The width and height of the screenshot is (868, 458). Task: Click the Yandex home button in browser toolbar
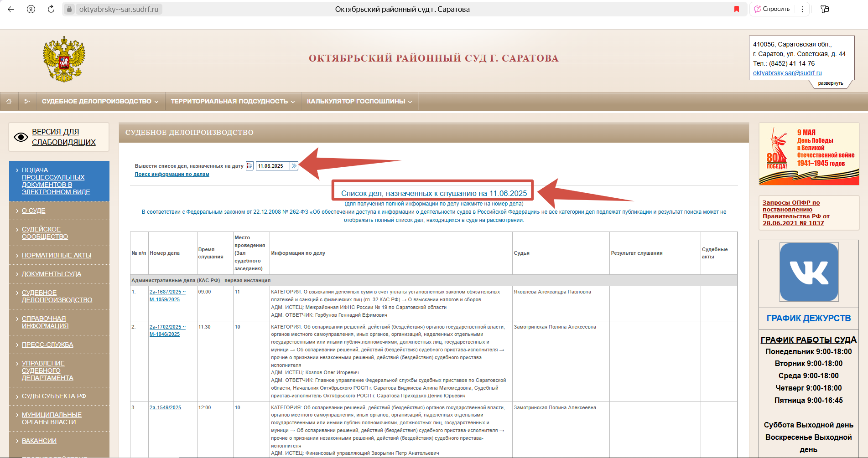[x=31, y=9]
